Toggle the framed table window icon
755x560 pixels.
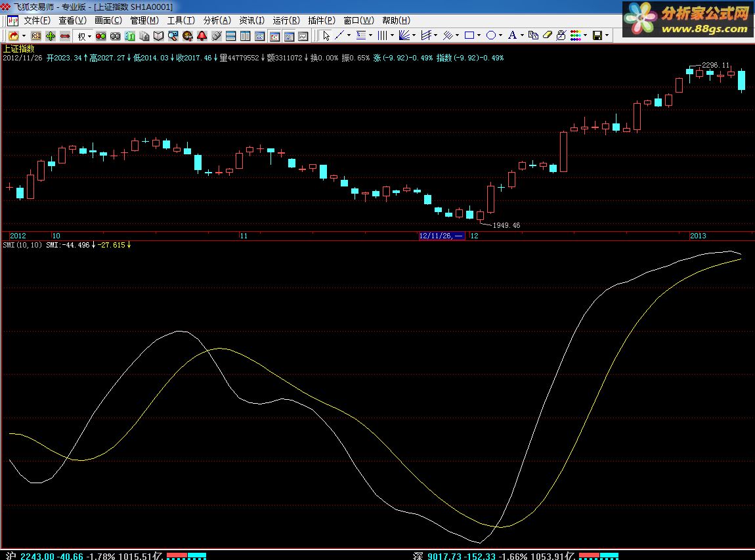coord(289,35)
